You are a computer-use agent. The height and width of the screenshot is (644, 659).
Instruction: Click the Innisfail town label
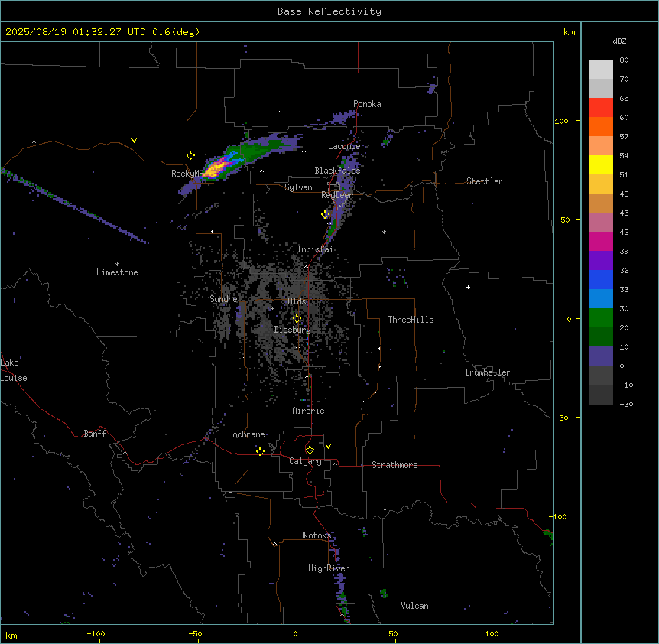point(317,249)
